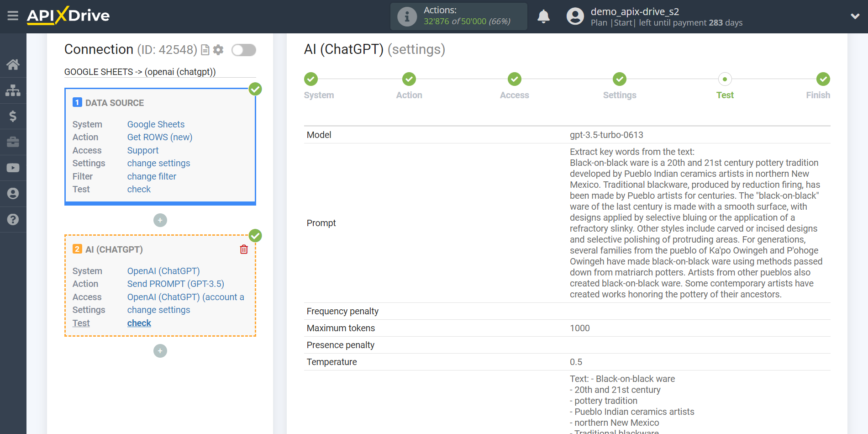Open the hamburger menu

[x=13, y=16]
